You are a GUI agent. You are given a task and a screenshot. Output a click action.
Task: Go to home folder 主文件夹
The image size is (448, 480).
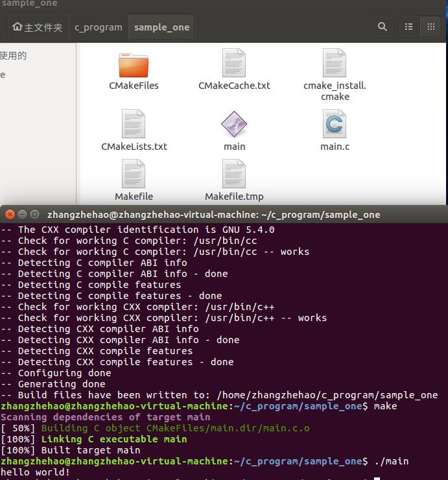click(38, 27)
